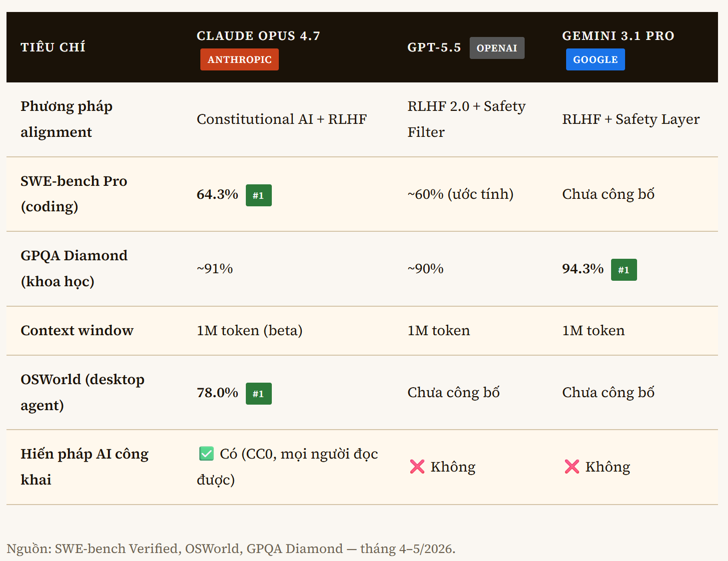The image size is (728, 561).
Task: Select the '94.3%' score value
Action: [x=583, y=269]
